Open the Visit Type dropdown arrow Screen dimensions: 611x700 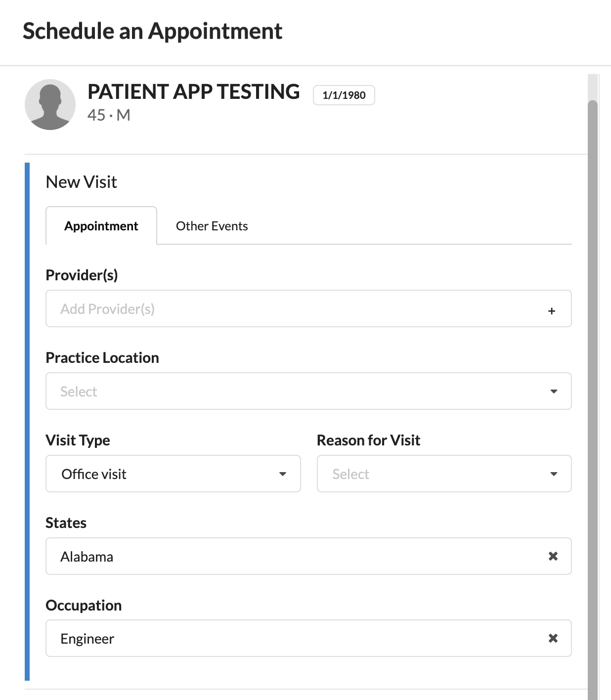tap(283, 474)
